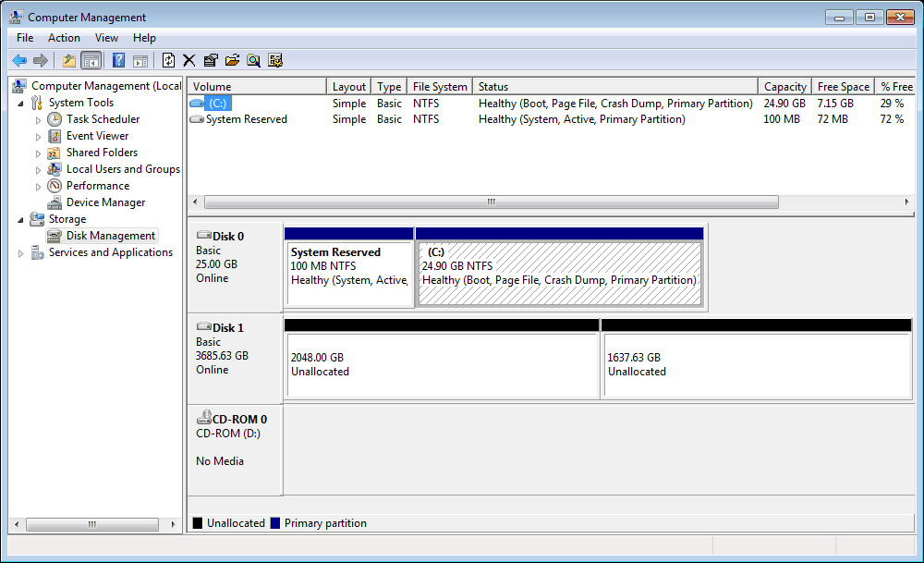Click the Help question mark toolbar icon

click(118, 61)
